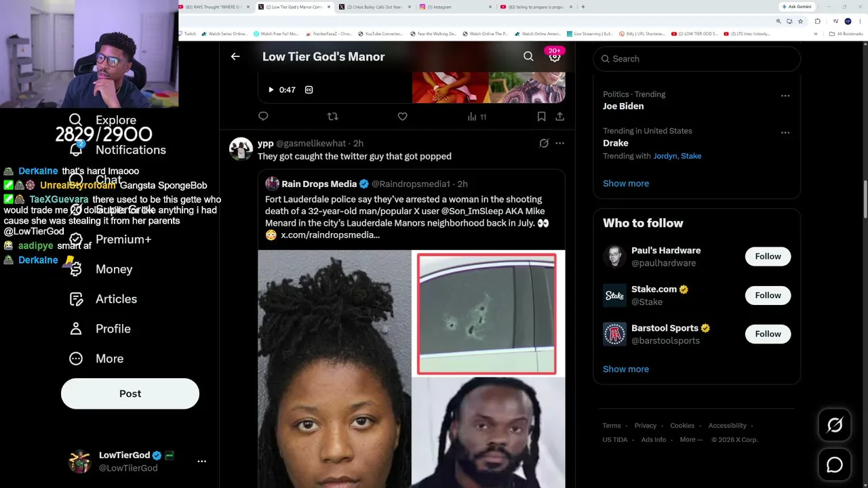Open Barstool Sports profile avatar
Image resolution: width=868 pixels, height=488 pixels.
pyautogui.click(x=615, y=334)
